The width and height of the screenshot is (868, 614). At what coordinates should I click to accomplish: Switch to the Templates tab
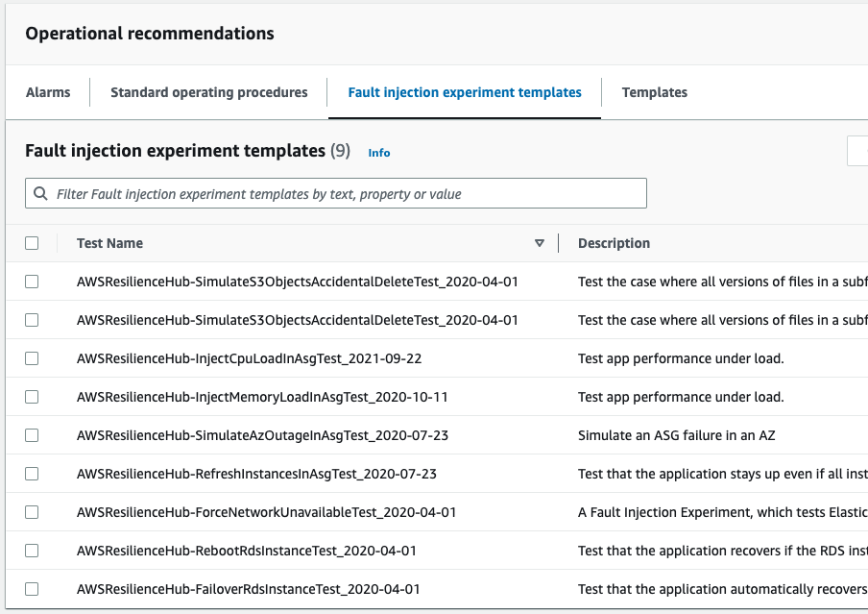pyautogui.click(x=654, y=92)
